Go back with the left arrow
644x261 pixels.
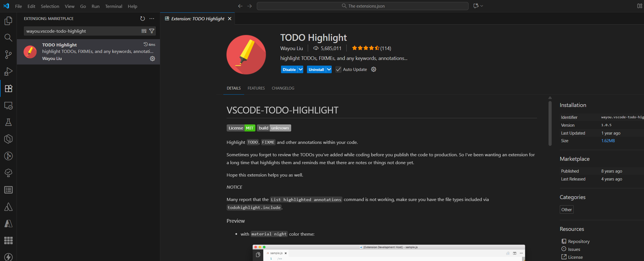[240, 6]
